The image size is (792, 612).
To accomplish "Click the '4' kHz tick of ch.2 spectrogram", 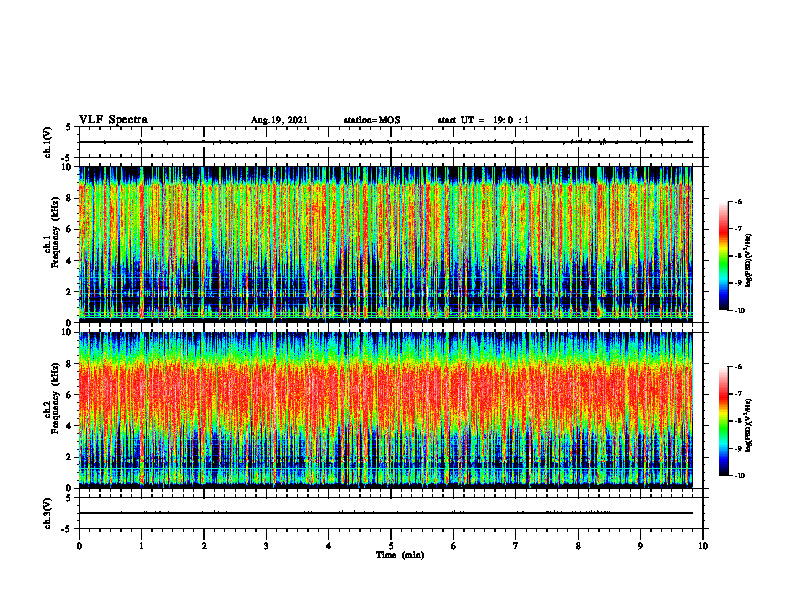I will 70,426.
